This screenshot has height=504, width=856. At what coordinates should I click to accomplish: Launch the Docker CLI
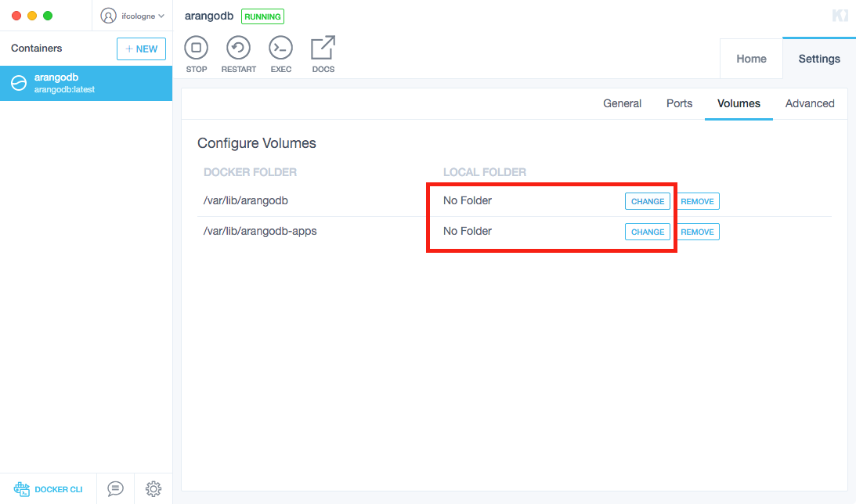[49, 489]
